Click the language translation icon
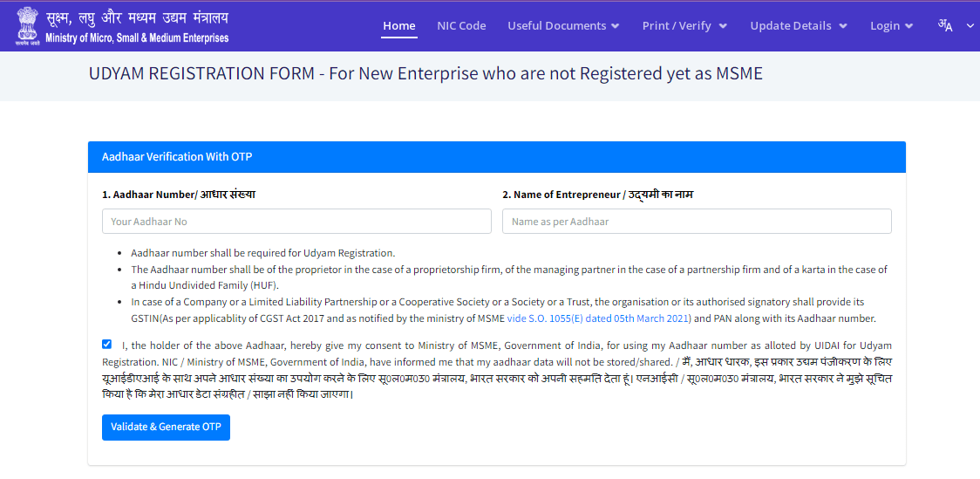The width and height of the screenshot is (980, 479). click(x=945, y=25)
